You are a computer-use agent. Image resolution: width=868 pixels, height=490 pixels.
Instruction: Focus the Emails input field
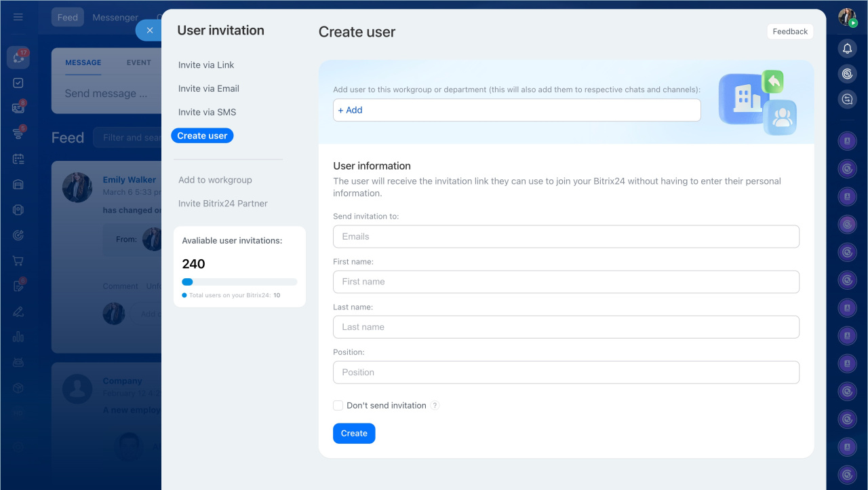click(x=566, y=237)
